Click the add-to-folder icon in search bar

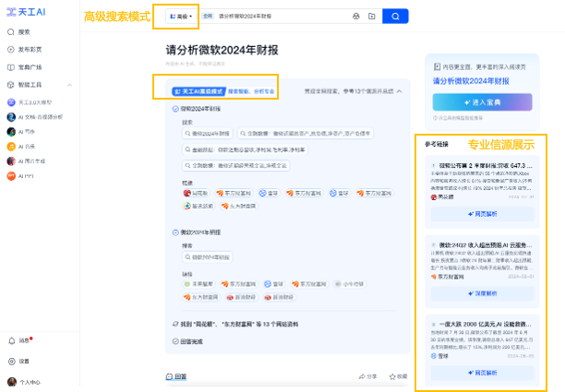[371, 17]
